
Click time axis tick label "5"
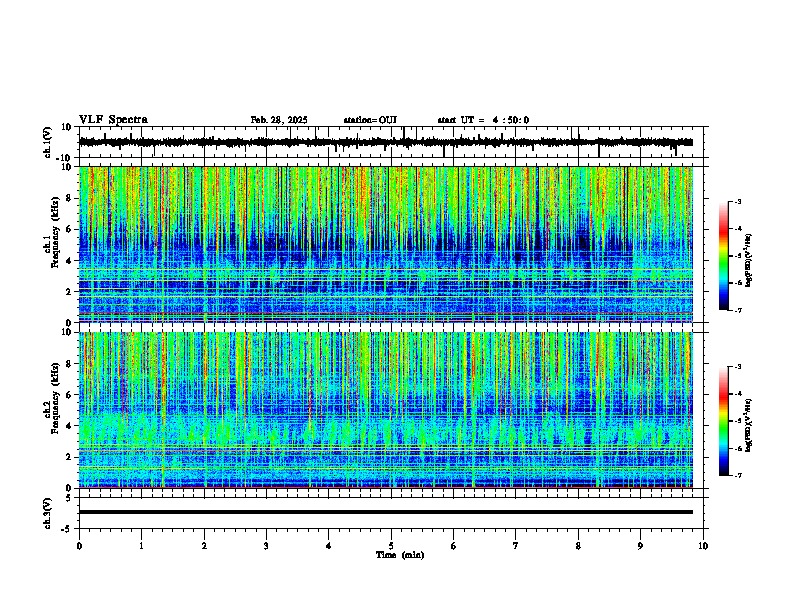[x=391, y=546]
